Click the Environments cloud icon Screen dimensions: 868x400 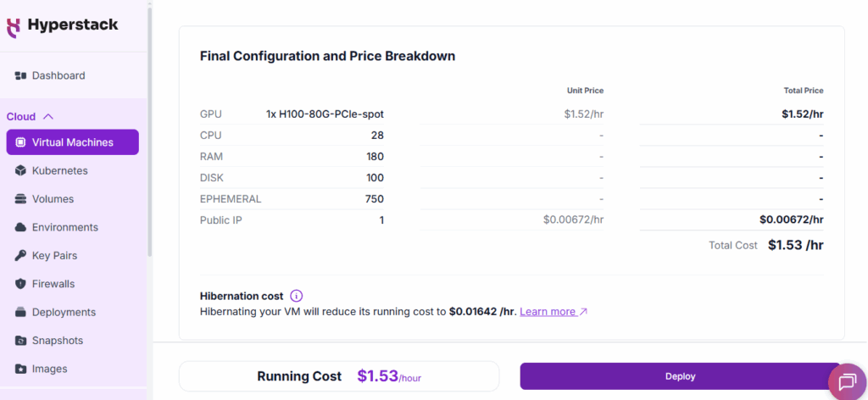21,227
